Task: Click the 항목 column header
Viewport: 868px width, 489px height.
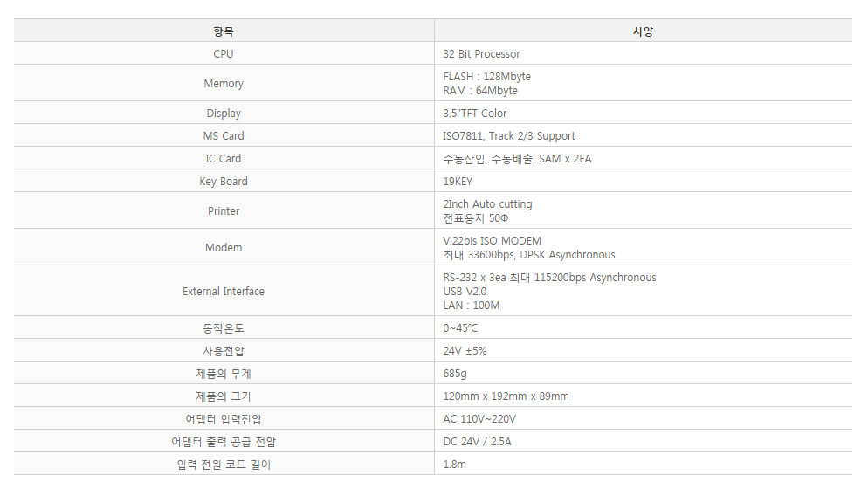Action: [x=224, y=31]
